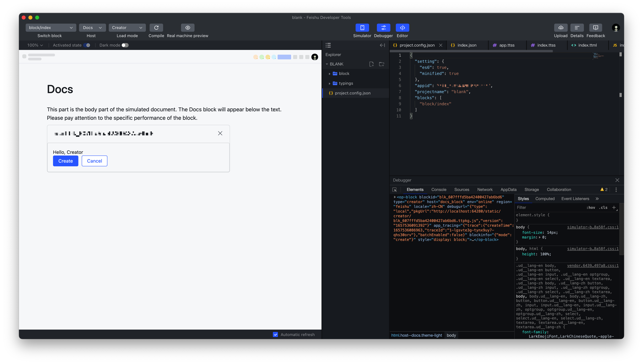Screen dimensions: 643x364
Task: Open the Debugger settings icon
Action: (616, 189)
